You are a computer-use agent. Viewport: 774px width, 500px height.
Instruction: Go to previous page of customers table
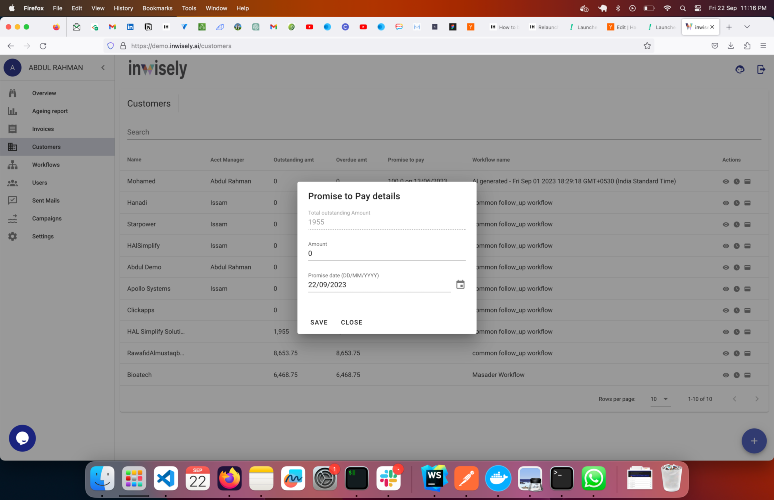coord(734,399)
